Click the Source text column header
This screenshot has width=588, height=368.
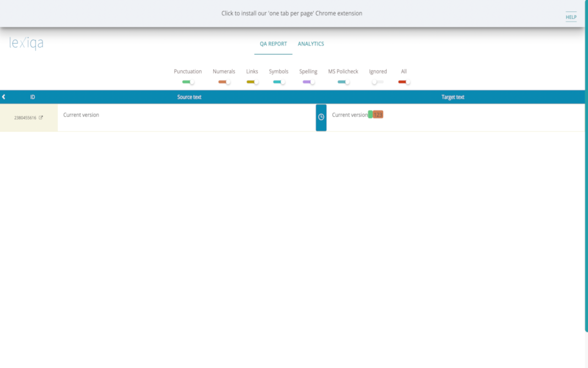coord(189,97)
